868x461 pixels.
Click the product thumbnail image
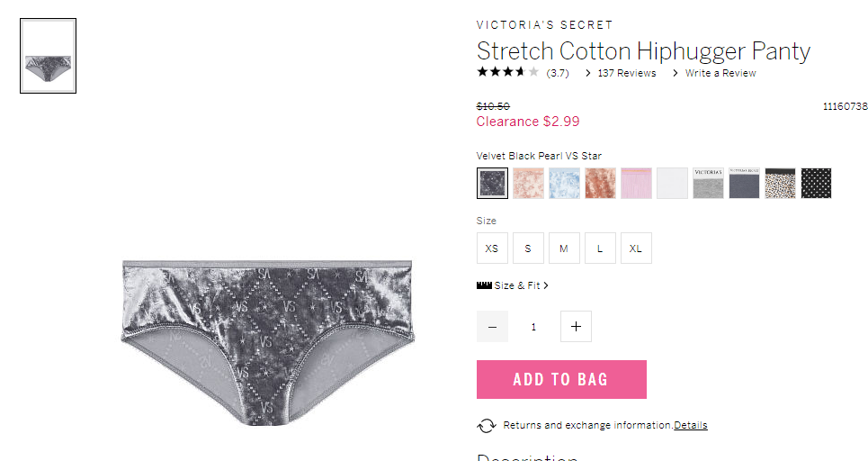click(49, 56)
